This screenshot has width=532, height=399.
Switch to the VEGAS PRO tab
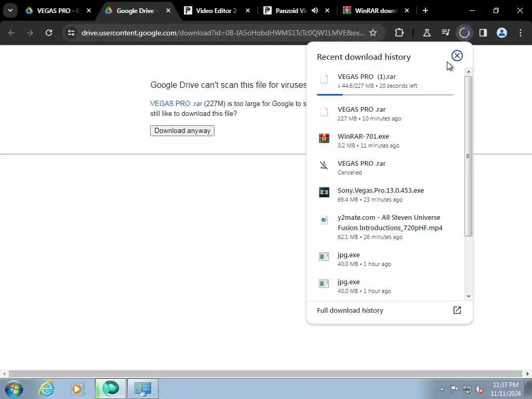click(x=57, y=10)
